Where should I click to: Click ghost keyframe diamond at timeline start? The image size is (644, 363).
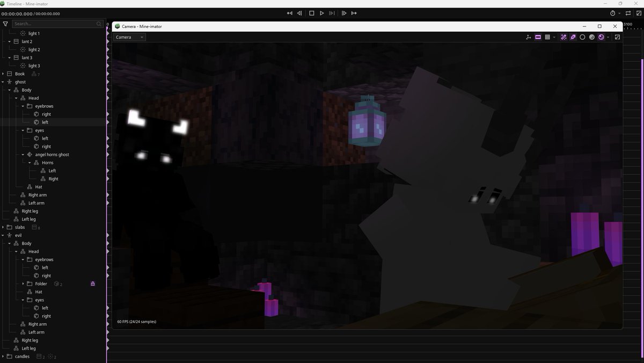point(107,82)
